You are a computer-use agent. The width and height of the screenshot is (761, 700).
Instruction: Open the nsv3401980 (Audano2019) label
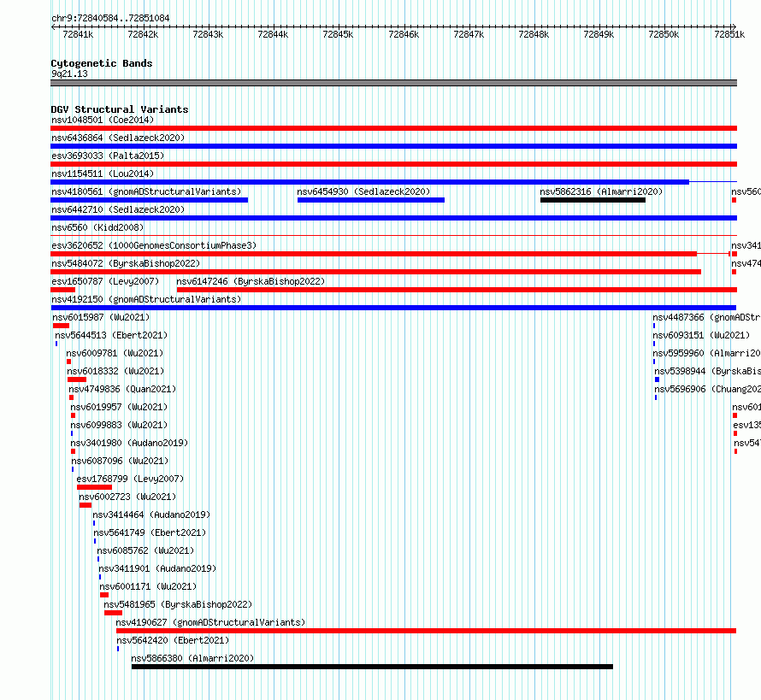(x=129, y=443)
